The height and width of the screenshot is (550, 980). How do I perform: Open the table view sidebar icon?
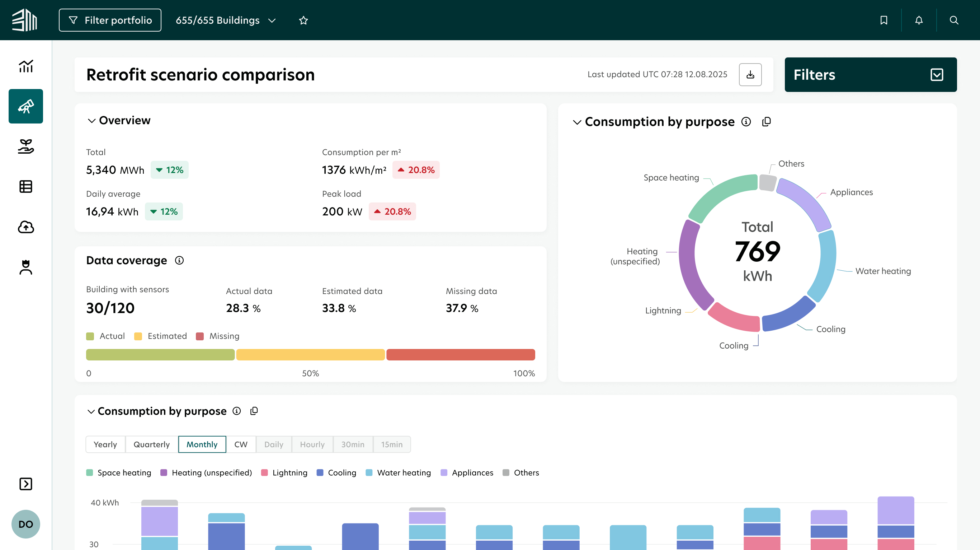coord(26,187)
